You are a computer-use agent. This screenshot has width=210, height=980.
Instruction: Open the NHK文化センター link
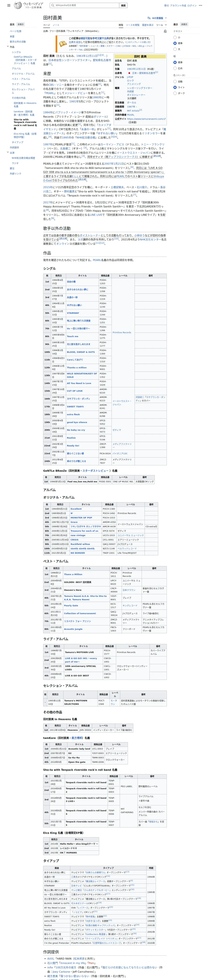(x=150, y=240)
